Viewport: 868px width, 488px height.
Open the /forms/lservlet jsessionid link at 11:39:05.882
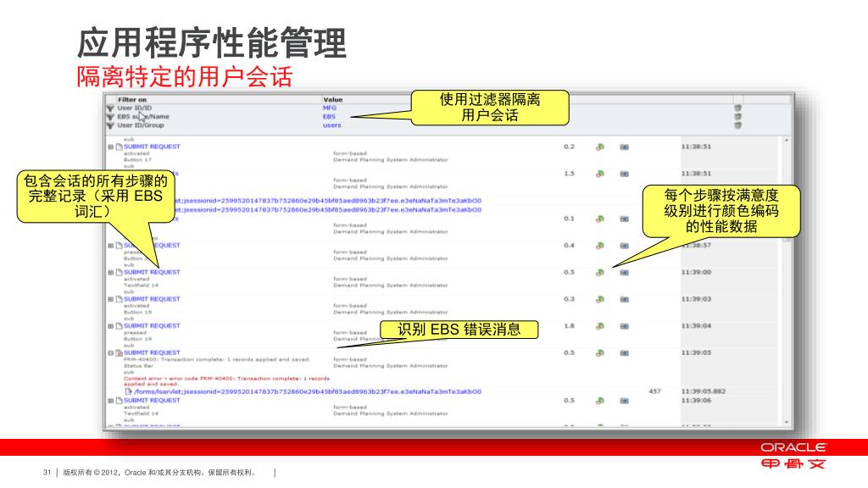(x=307, y=391)
